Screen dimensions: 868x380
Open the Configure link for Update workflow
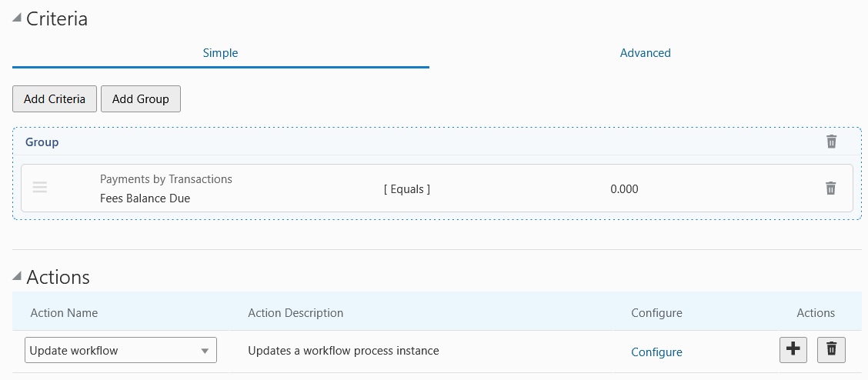coord(656,352)
